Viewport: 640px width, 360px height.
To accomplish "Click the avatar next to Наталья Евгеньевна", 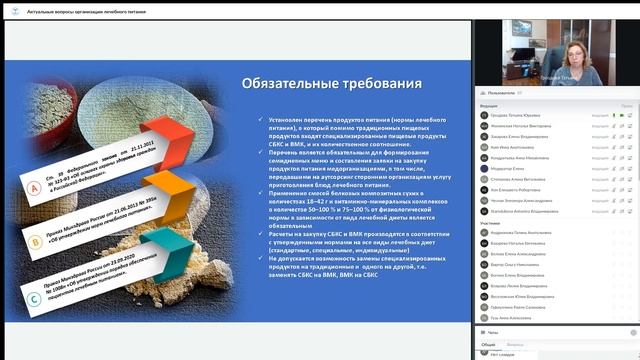I will pyautogui.click(x=484, y=243).
